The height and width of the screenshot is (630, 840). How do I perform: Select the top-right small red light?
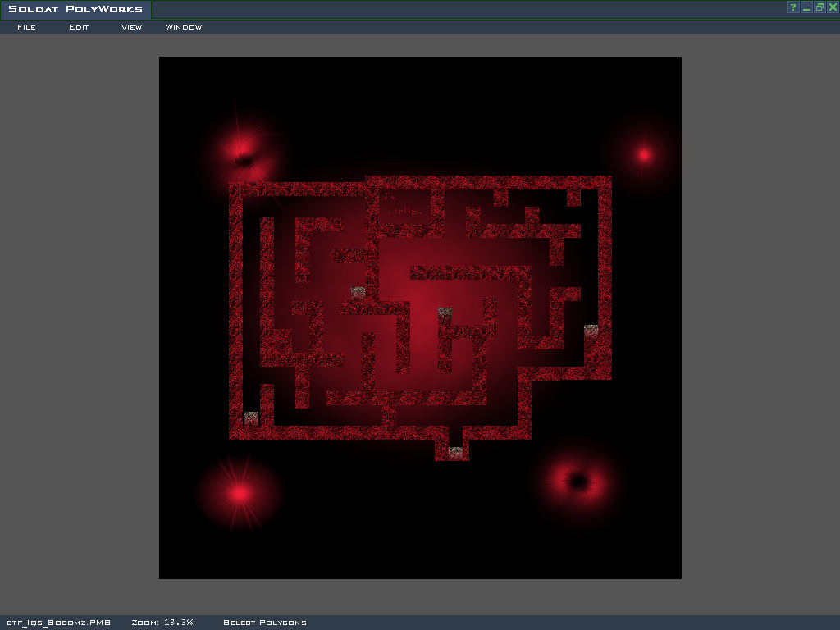[x=644, y=154]
